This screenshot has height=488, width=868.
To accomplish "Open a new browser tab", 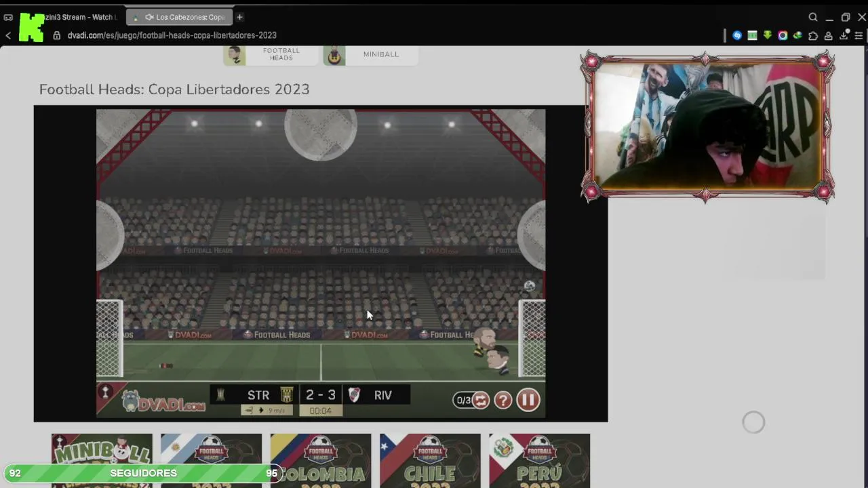I will click(x=239, y=17).
